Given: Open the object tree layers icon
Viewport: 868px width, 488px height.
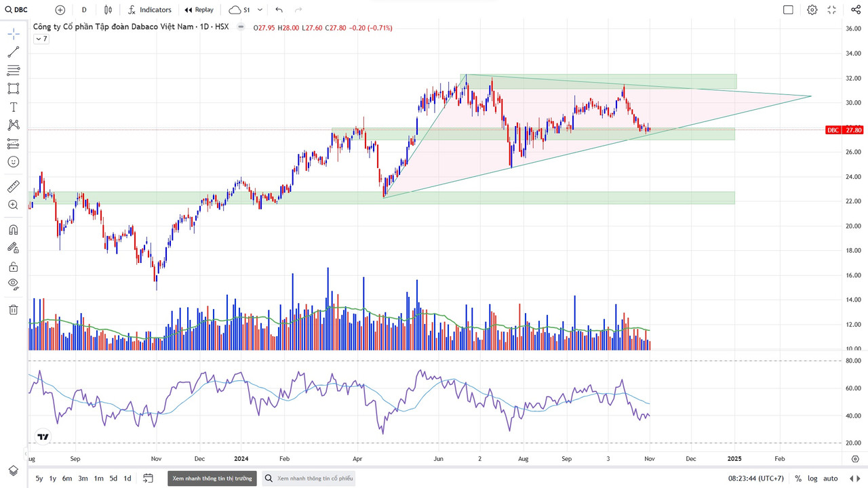Looking at the screenshot, I should tap(14, 470).
